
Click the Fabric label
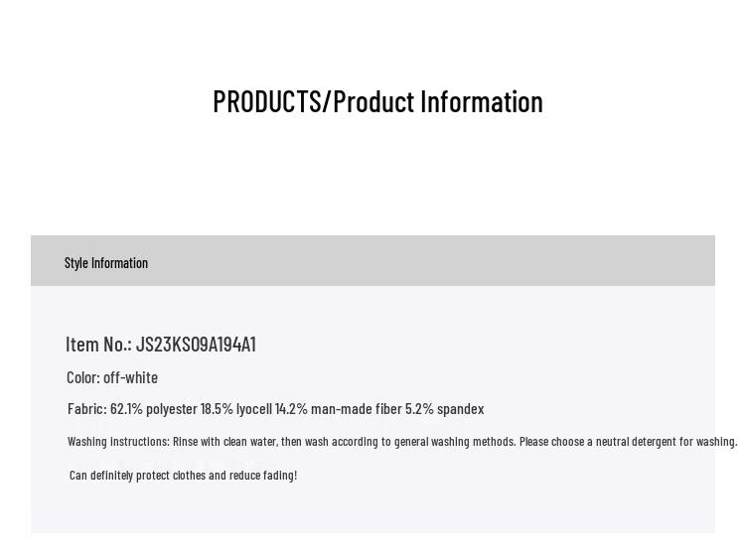(x=86, y=409)
